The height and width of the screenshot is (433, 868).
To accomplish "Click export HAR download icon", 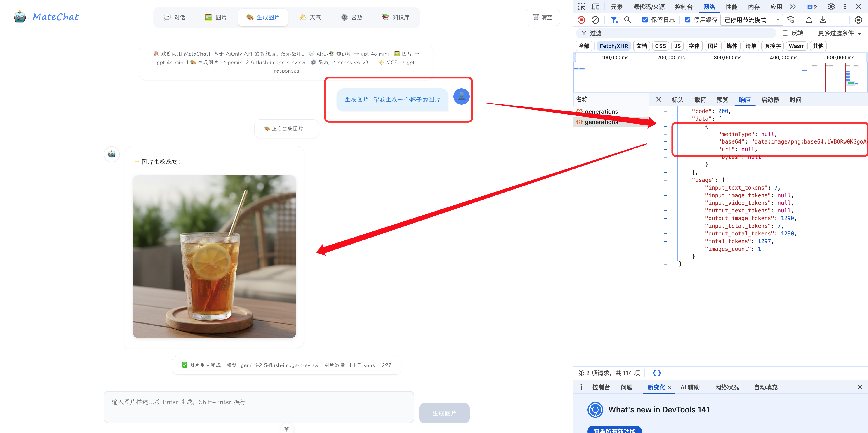I will 823,20.
